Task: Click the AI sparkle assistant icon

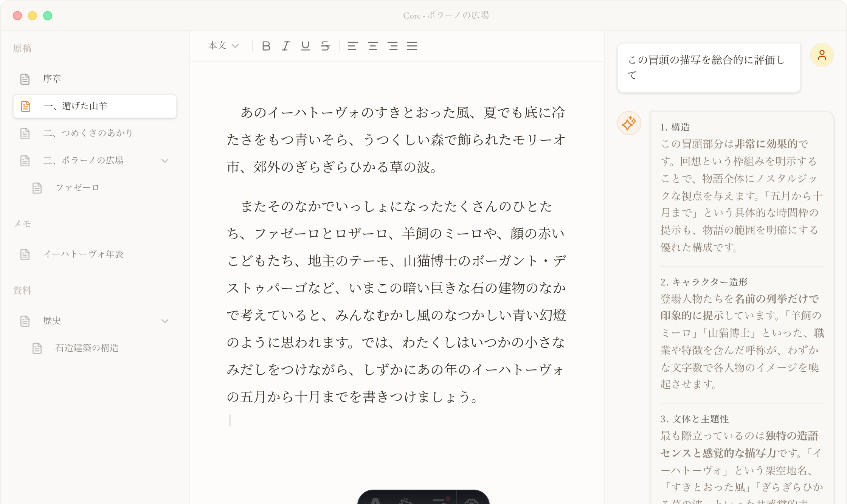Action: click(629, 123)
